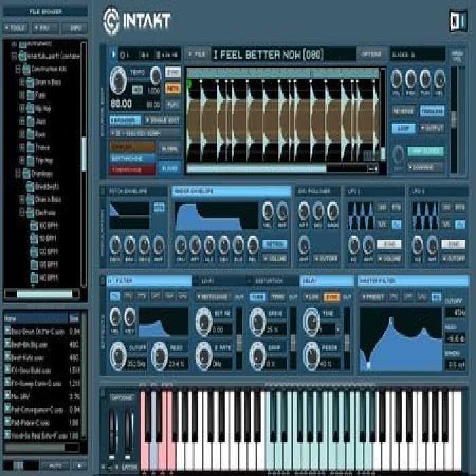The width and height of the screenshot is (476, 476).
Task: Open the Preset dropdown in Master Filter
Action: tap(373, 296)
